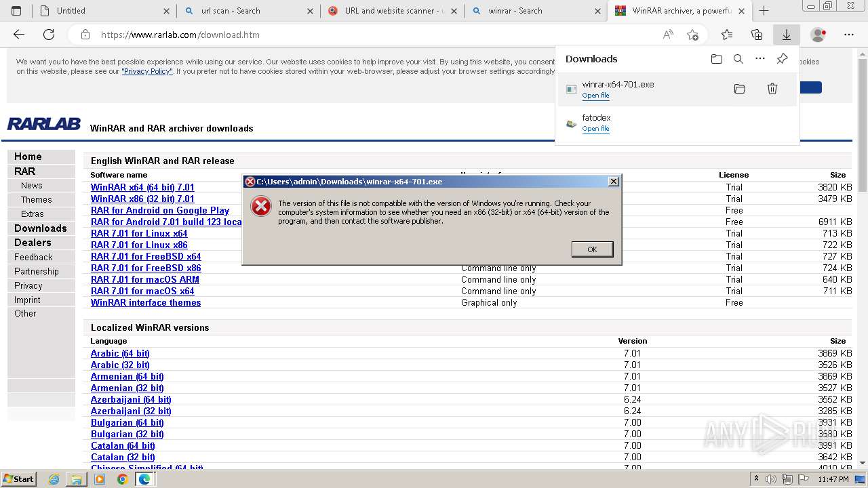Download RAR 7.01 for macOS ARM

pos(145,280)
